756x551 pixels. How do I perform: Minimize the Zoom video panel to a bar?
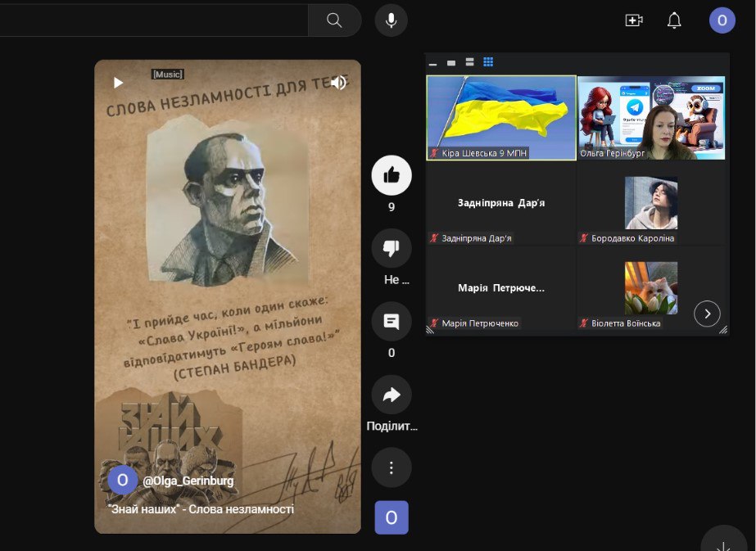(x=432, y=63)
